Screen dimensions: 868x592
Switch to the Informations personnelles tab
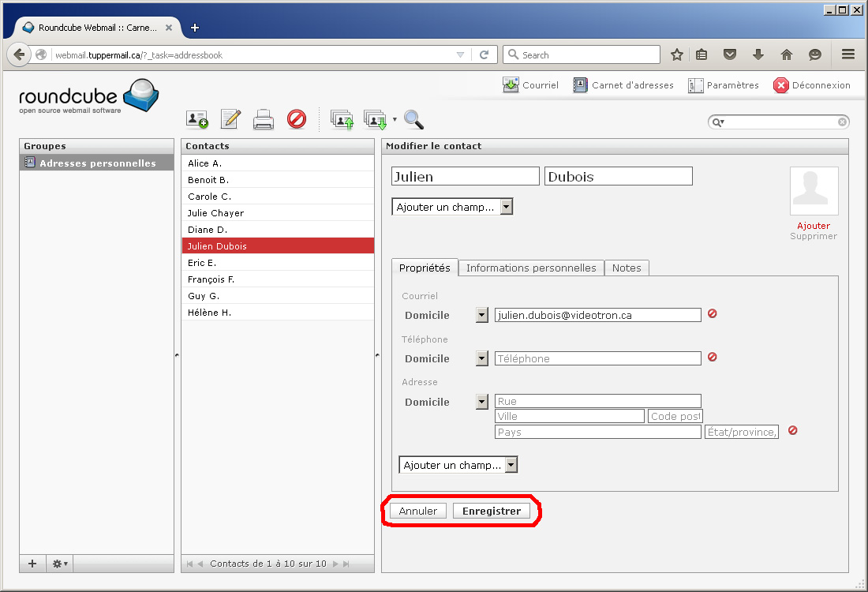click(531, 268)
